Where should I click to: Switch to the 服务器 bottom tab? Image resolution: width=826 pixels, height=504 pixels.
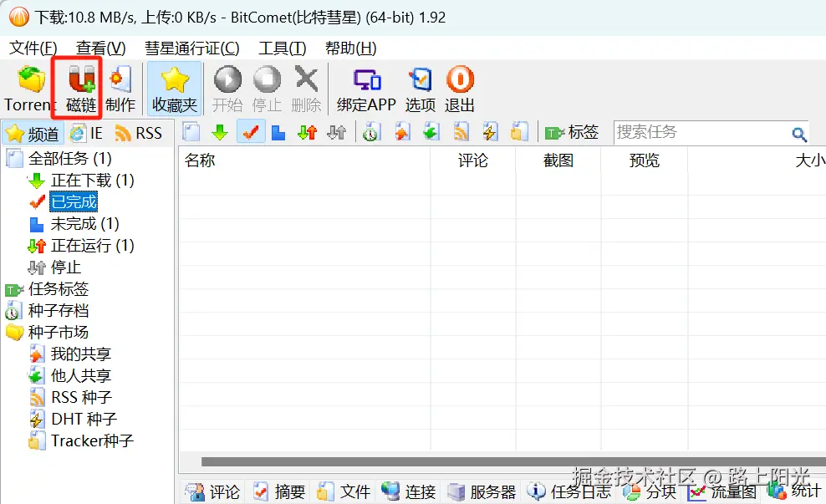(482, 492)
